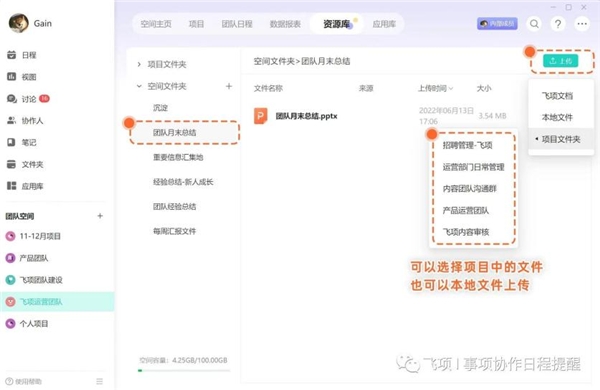Viewport: 600px width, 390px height.
Task: Click the 协作人 people icon
Action: (x=11, y=121)
